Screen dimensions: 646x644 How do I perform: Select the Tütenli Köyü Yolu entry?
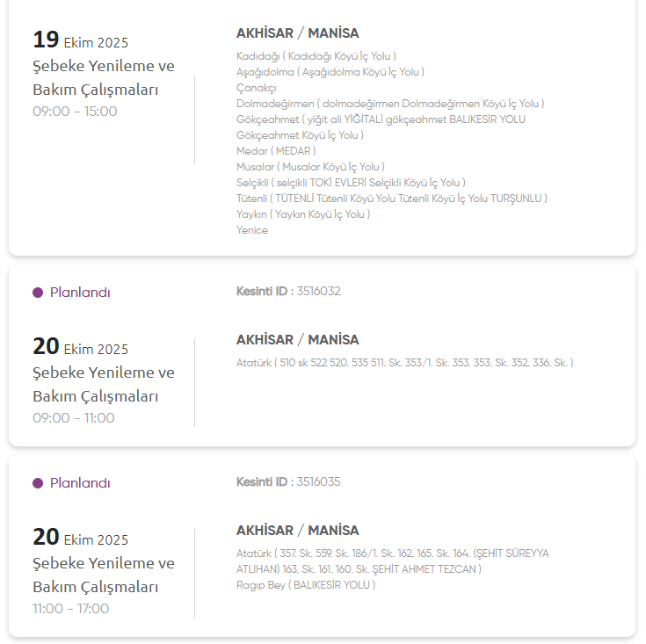391,199
